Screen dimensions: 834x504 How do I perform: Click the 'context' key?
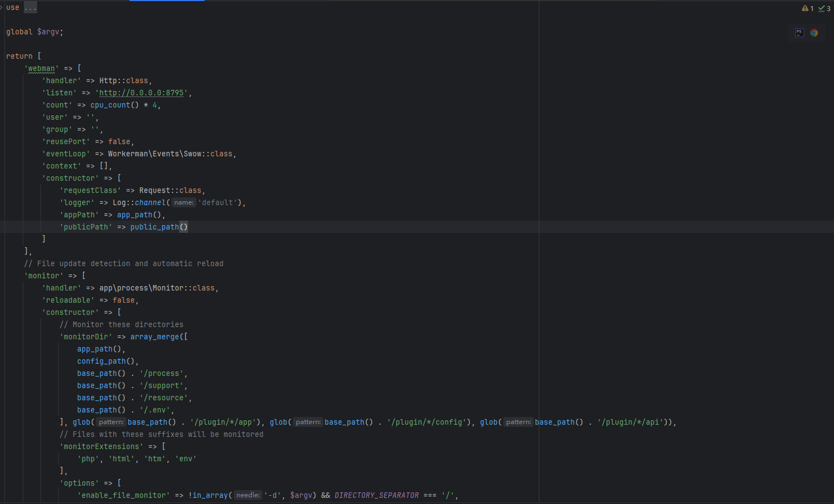[62, 166]
